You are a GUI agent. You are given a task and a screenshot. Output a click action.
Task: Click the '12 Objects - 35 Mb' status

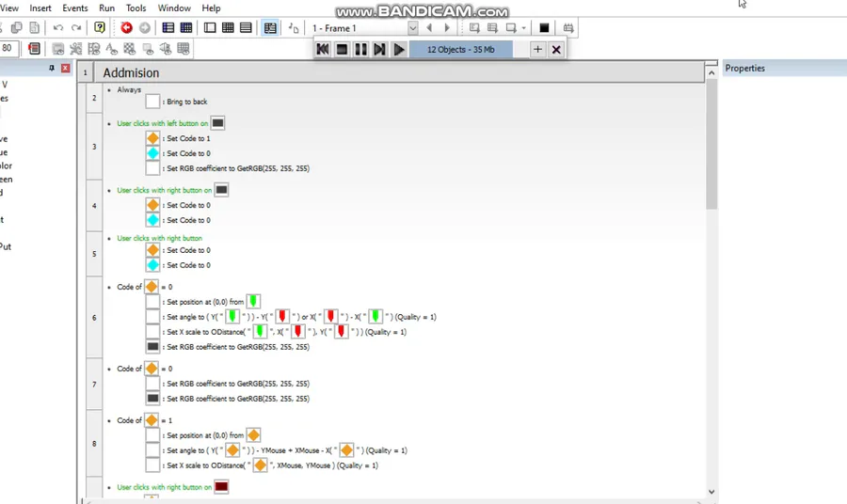[461, 49]
